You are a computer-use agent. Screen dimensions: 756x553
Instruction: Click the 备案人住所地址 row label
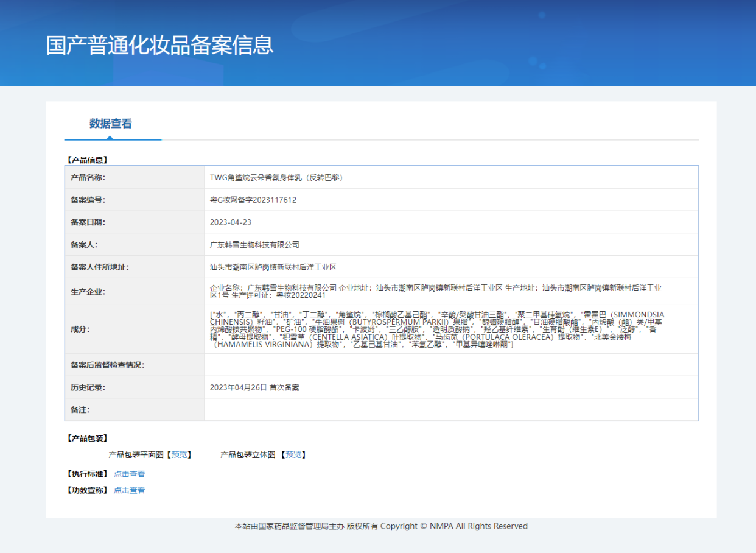pos(100,267)
